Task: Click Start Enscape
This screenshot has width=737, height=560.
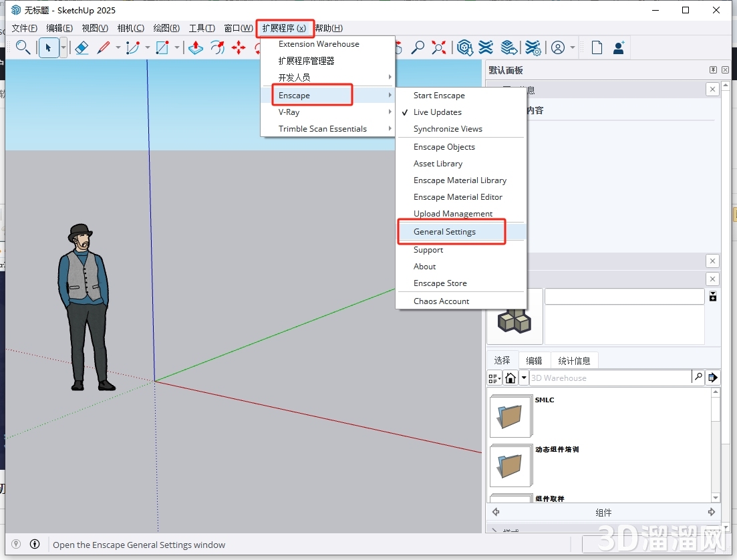Action: pos(460,96)
